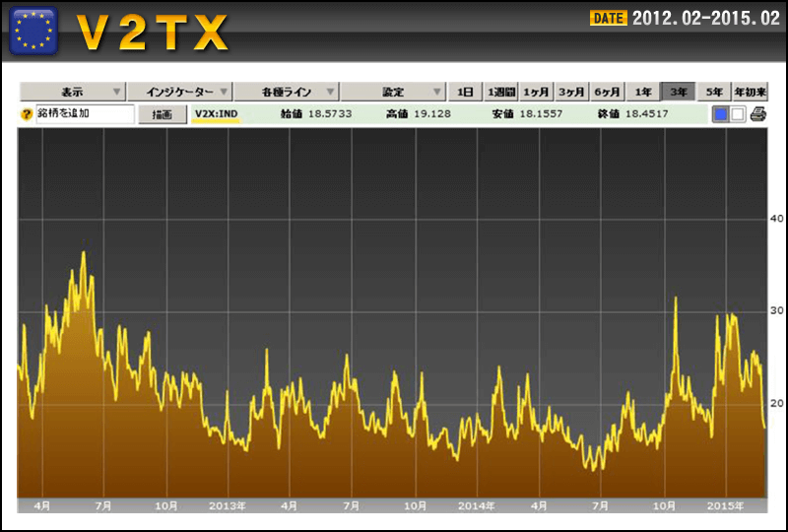Select the blue chart background swatch
788x532 pixels.
(x=721, y=114)
